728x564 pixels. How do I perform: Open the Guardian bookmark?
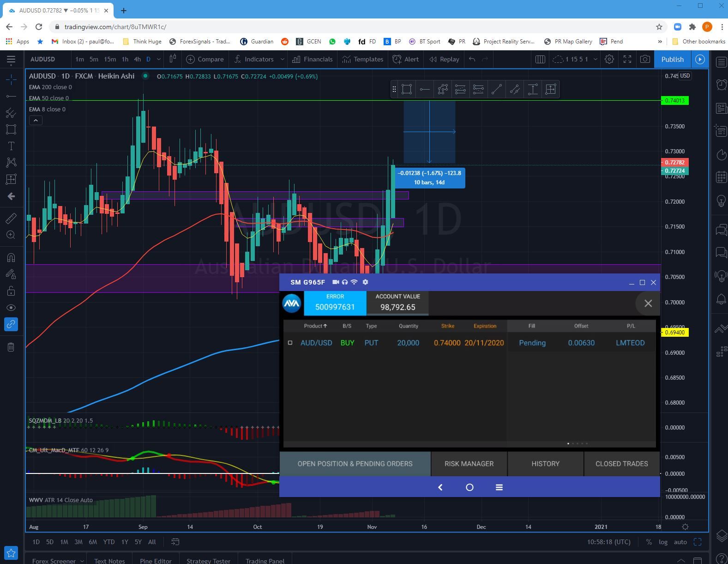click(257, 42)
